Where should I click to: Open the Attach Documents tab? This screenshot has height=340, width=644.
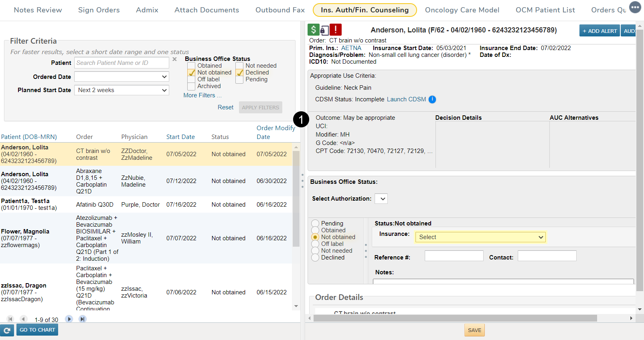point(207,10)
